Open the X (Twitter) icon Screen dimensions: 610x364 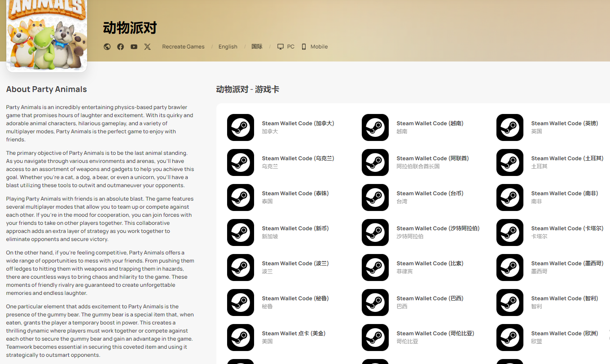[147, 47]
